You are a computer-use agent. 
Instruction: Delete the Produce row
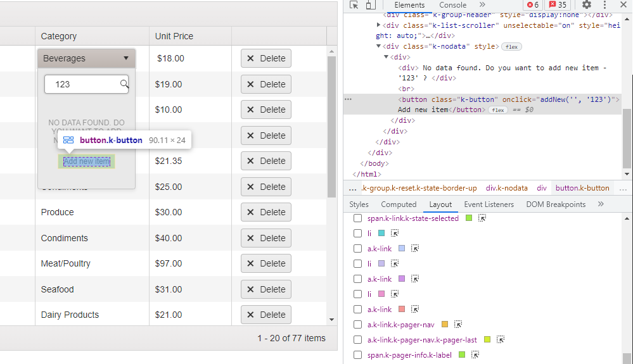point(266,212)
